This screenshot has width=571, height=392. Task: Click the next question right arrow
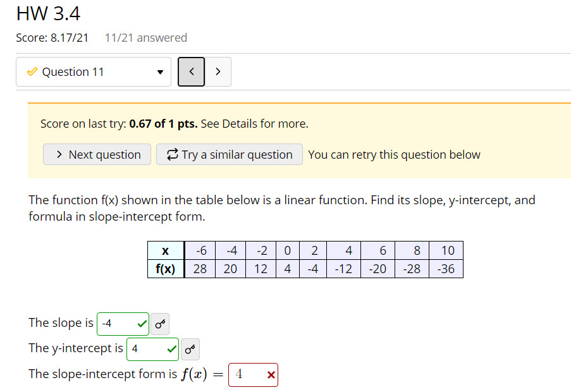pos(218,71)
